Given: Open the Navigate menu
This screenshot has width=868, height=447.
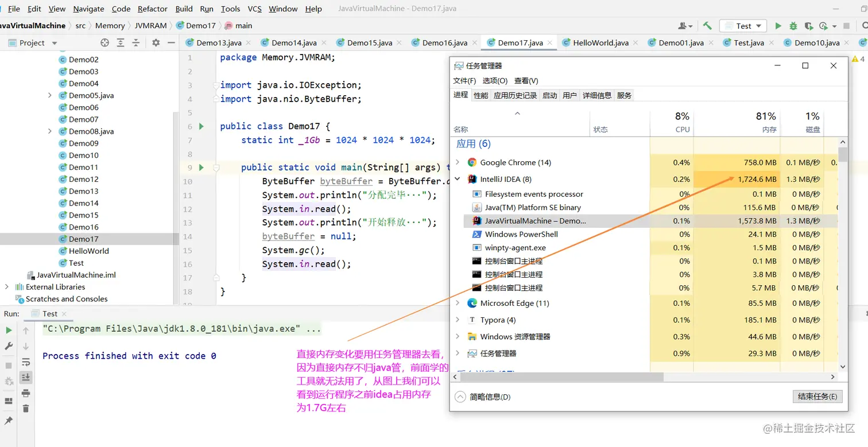Looking at the screenshot, I should [x=88, y=9].
